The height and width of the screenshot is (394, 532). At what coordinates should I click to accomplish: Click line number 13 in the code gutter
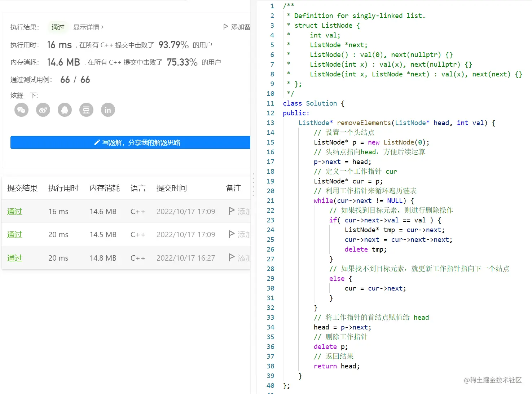point(271,123)
